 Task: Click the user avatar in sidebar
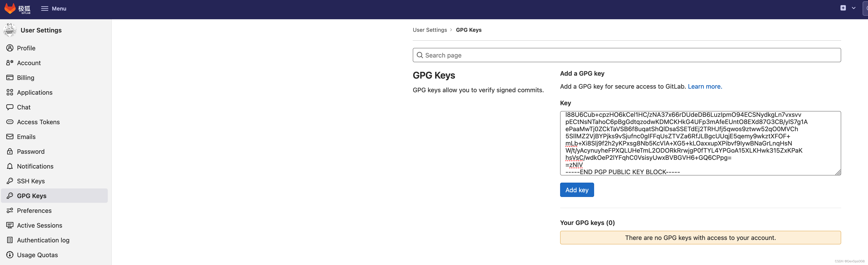click(x=10, y=30)
